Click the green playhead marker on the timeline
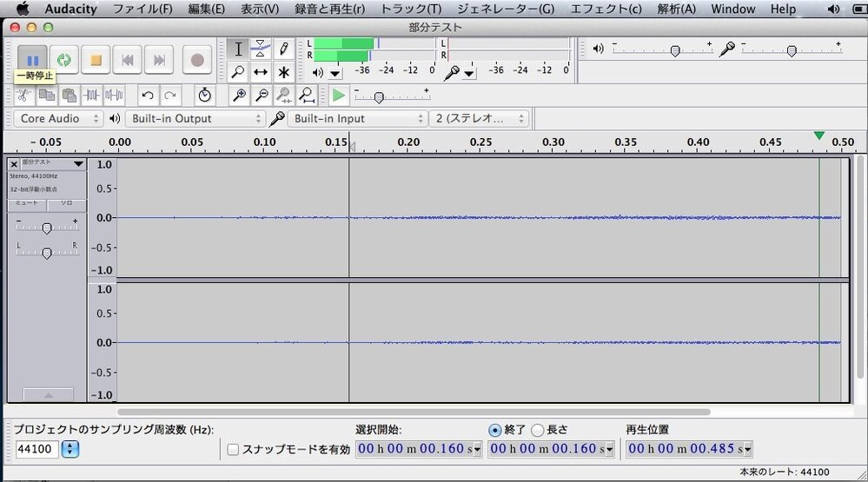The width and height of the screenshot is (868, 482). click(818, 135)
